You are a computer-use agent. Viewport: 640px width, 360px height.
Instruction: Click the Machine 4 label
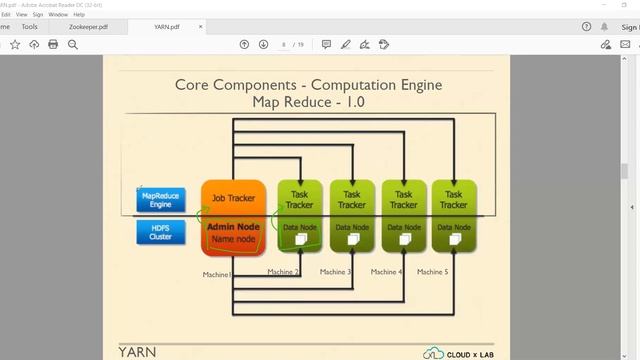click(x=387, y=272)
